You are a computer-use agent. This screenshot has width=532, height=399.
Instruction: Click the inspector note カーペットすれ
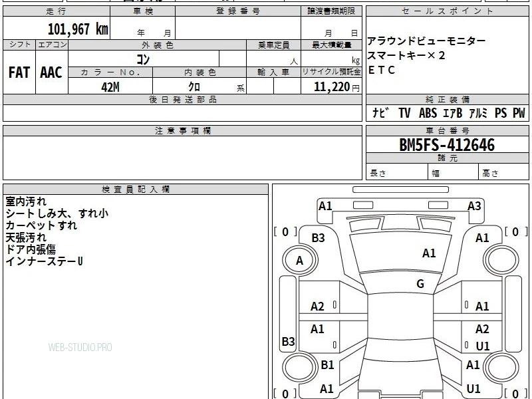41,225
